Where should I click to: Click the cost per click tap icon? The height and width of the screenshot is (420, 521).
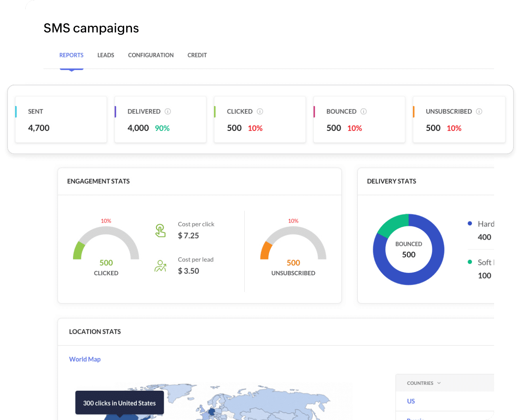coord(160,230)
